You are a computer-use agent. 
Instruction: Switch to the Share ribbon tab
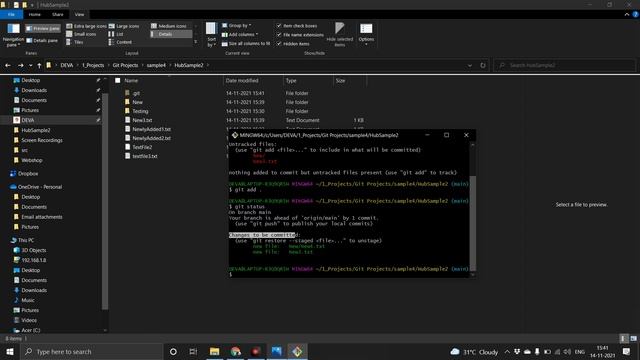[58, 14]
